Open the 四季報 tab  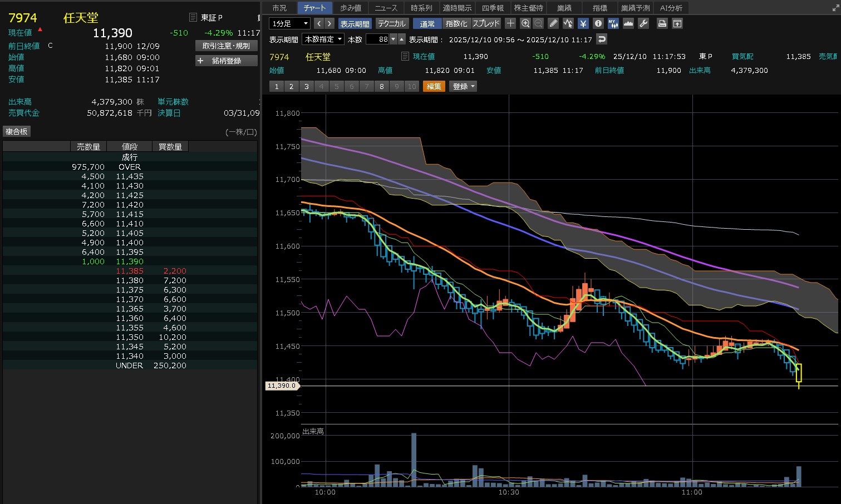(493, 8)
